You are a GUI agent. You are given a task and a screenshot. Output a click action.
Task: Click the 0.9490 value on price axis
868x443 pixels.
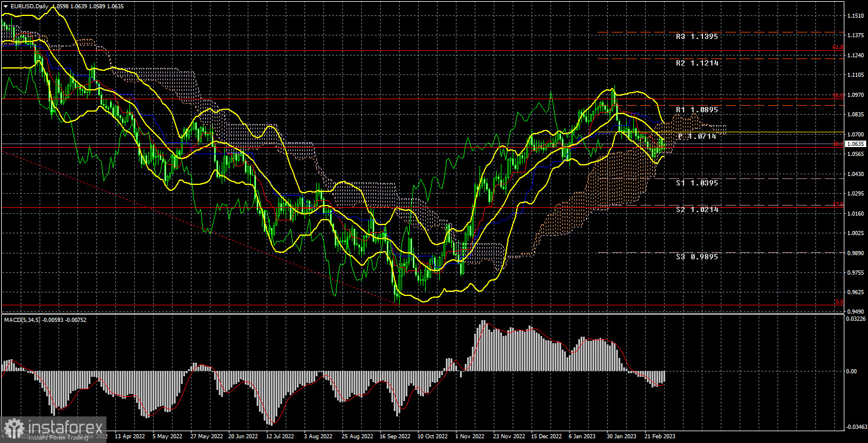[855, 311]
